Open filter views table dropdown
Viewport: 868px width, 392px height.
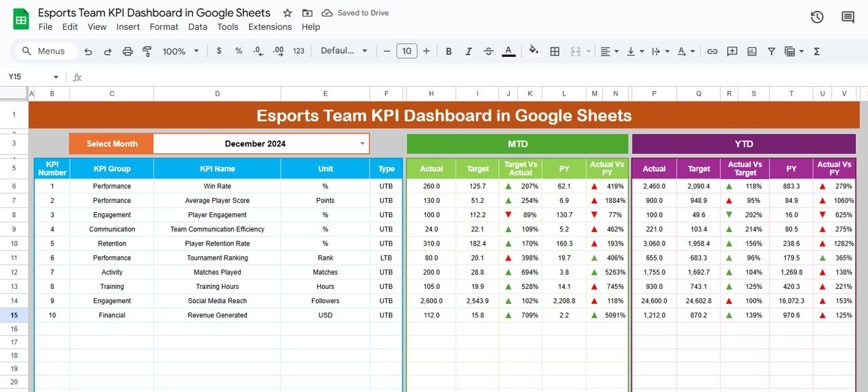click(x=793, y=51)
